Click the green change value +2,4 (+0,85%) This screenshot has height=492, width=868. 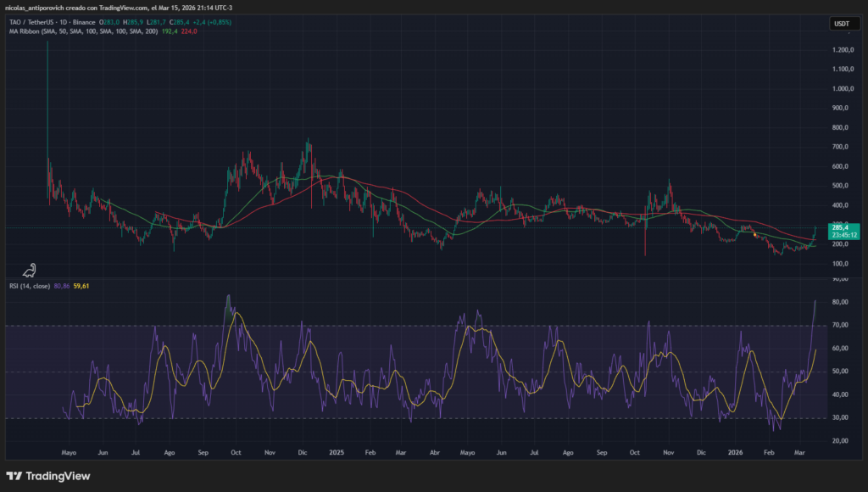pos(211,23)
